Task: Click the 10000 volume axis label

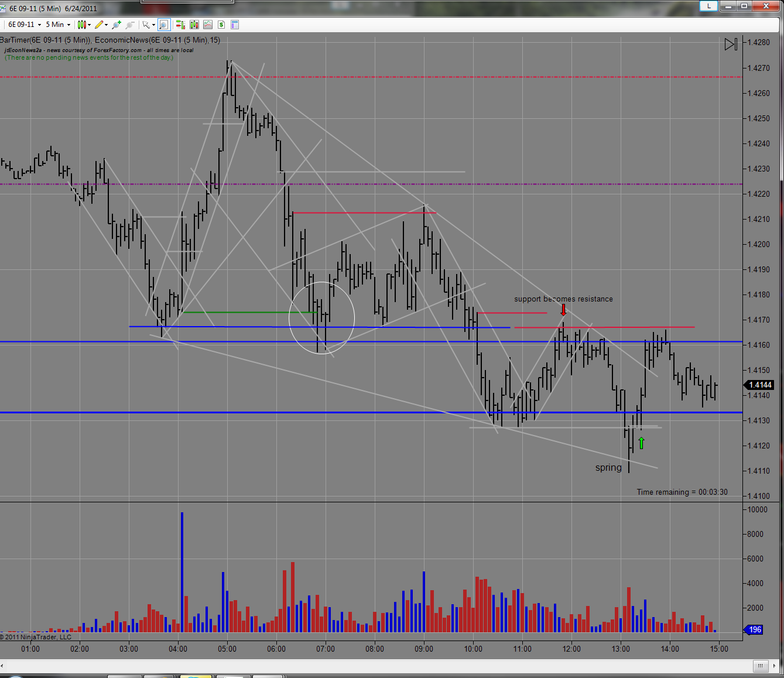Action: (x=757, y=509)
